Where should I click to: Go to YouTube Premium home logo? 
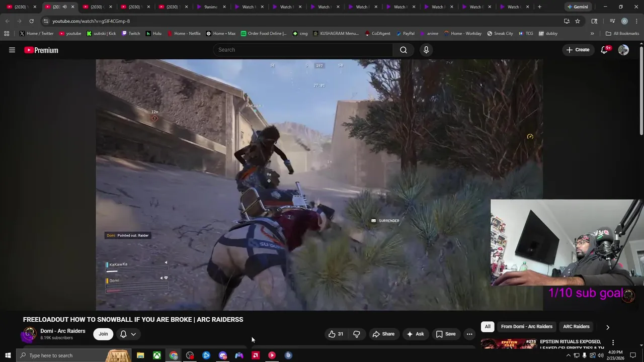41,50
